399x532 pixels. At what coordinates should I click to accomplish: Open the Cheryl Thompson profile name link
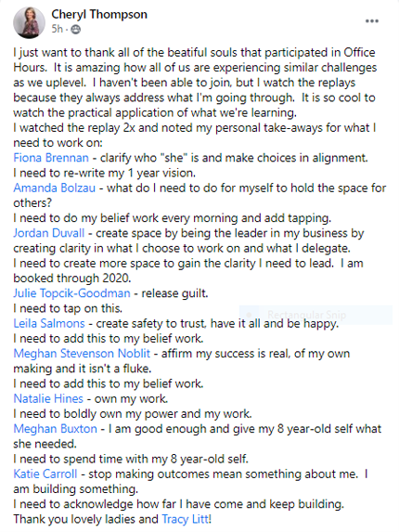(x=99, y=15)
